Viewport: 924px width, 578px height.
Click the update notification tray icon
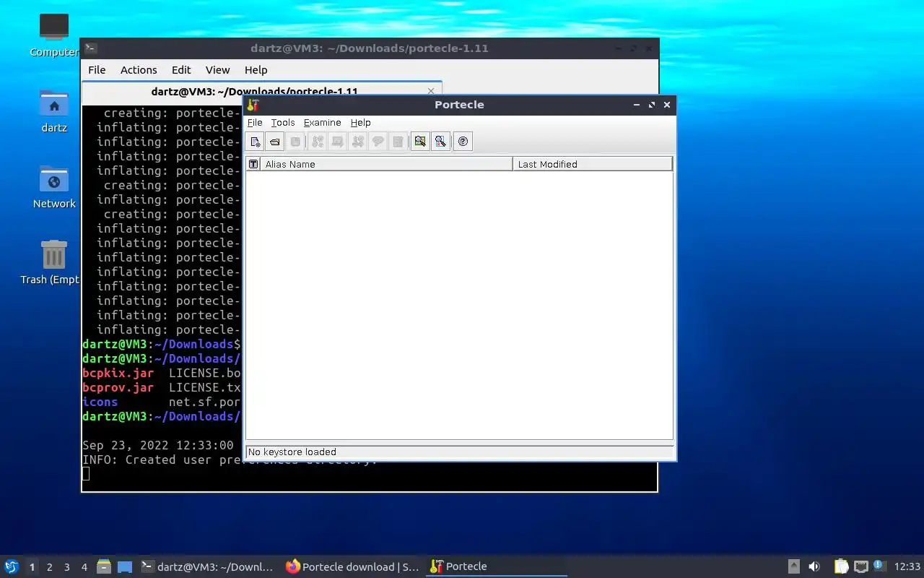pyautogui.click(x=879, y=566)
